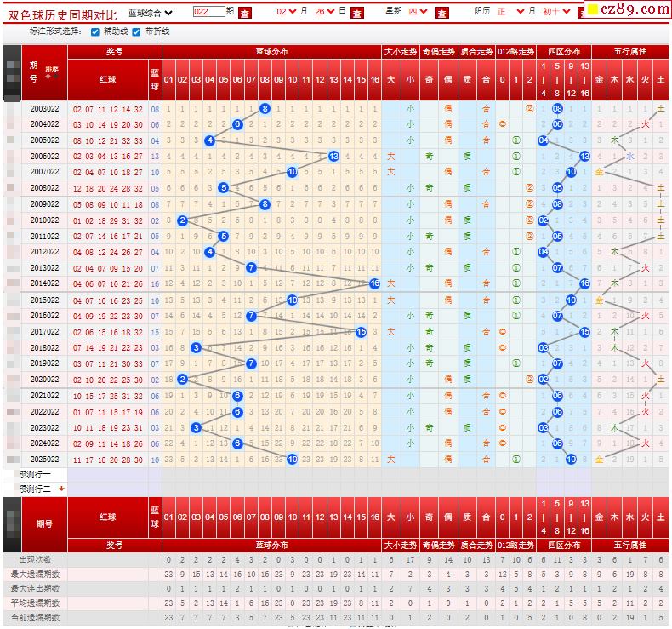Viewport: 672px width, 629px height.
Task: Click the blue ball 13 marker in row 2006022
Action: click(334, 157)
